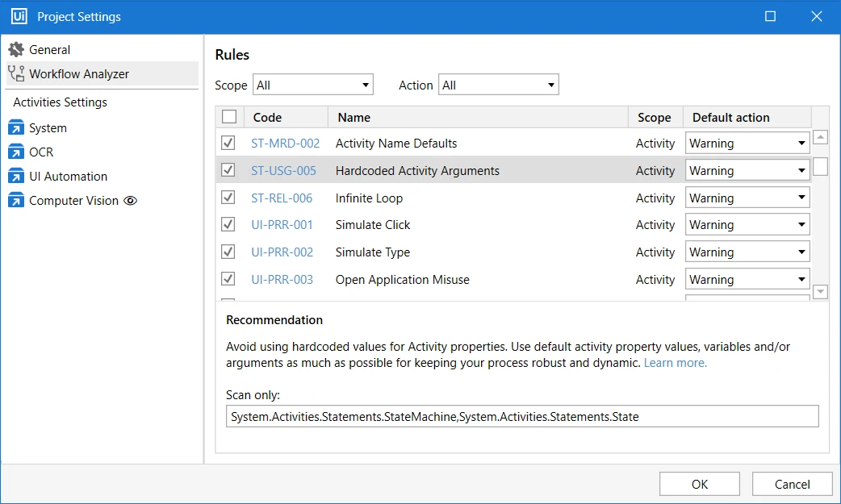The height and width of the screenshot is (504, 841).
Task: Open the Action filter dropdown
Action: click(x=498, y=85)
